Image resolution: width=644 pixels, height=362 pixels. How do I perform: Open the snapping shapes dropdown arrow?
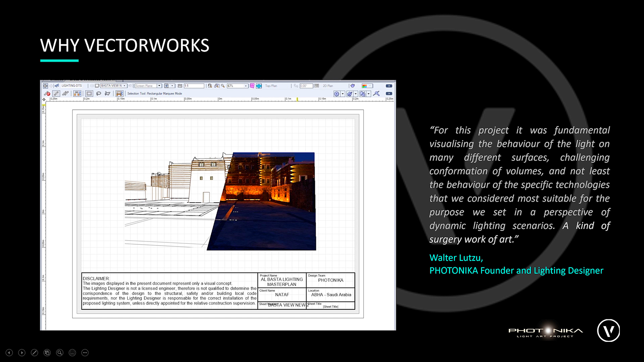tap(369, 94)
